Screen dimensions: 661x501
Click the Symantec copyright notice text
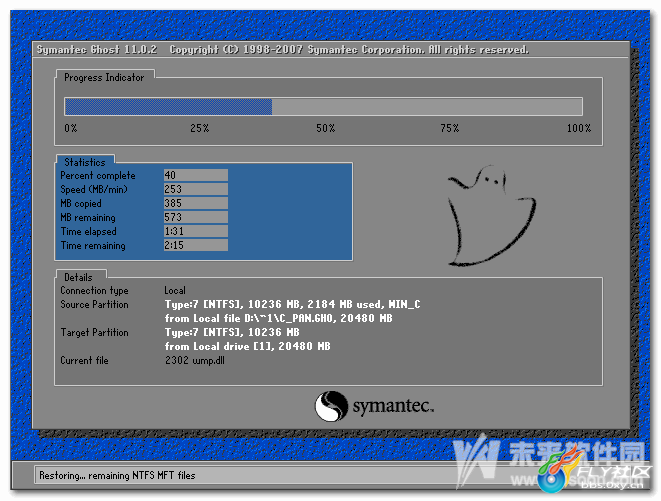[349, 50]
